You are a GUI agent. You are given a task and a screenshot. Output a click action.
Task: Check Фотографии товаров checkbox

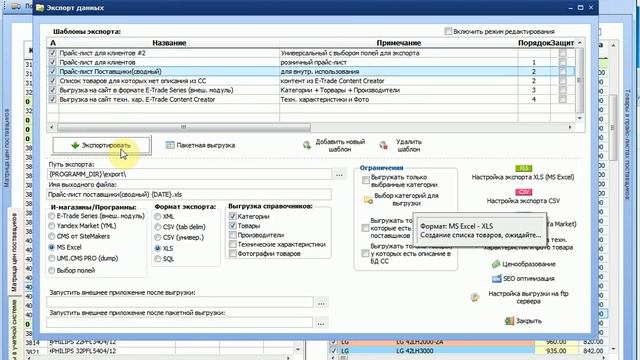pos(233,254)
